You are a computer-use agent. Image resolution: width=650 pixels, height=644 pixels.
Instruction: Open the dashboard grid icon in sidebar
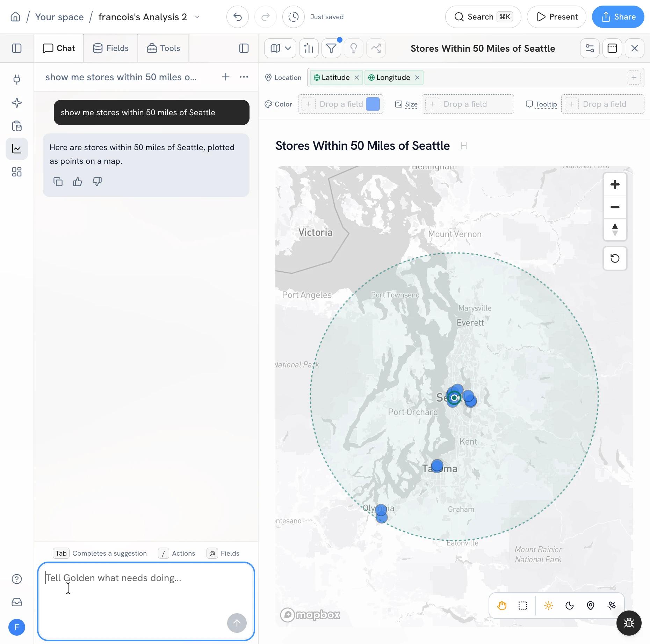(17, 172)
